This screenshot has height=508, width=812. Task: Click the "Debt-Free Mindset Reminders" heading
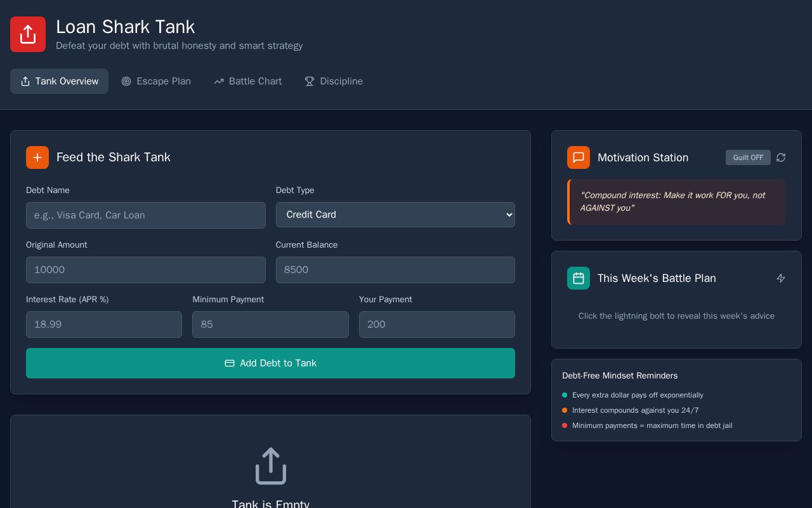620,376
